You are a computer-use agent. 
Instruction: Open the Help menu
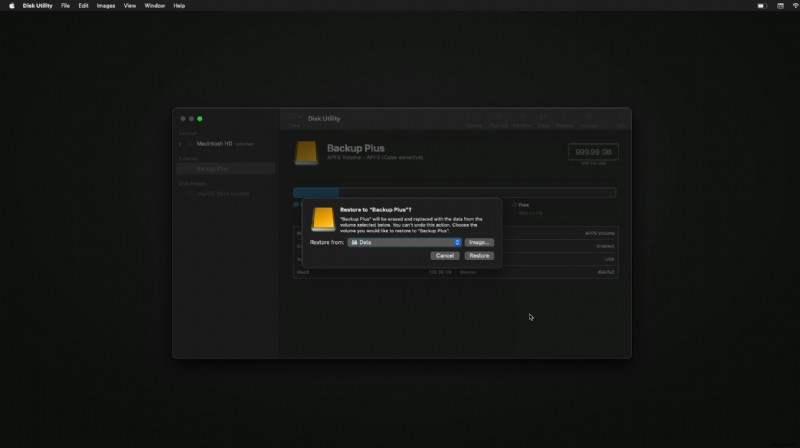click(x=179, y=6)
